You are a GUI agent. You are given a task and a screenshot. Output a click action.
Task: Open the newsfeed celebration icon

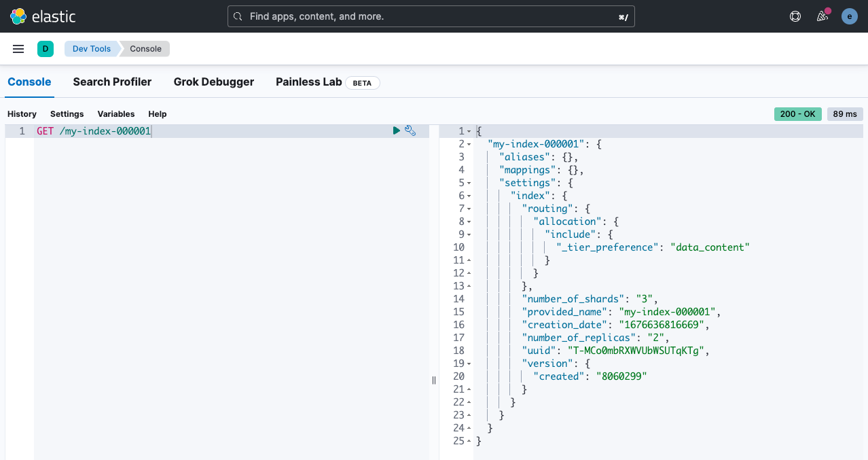[x=822, y=16]
